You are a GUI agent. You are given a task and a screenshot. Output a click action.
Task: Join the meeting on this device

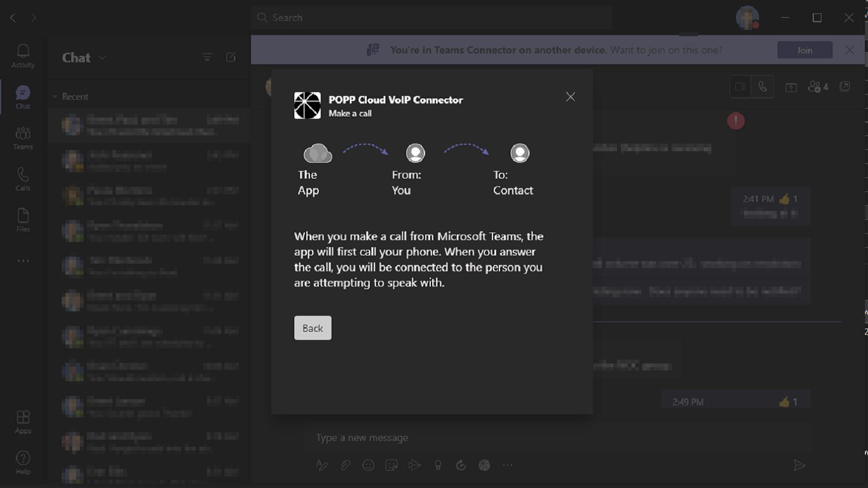pyautogui.click(x=804, y=50)
